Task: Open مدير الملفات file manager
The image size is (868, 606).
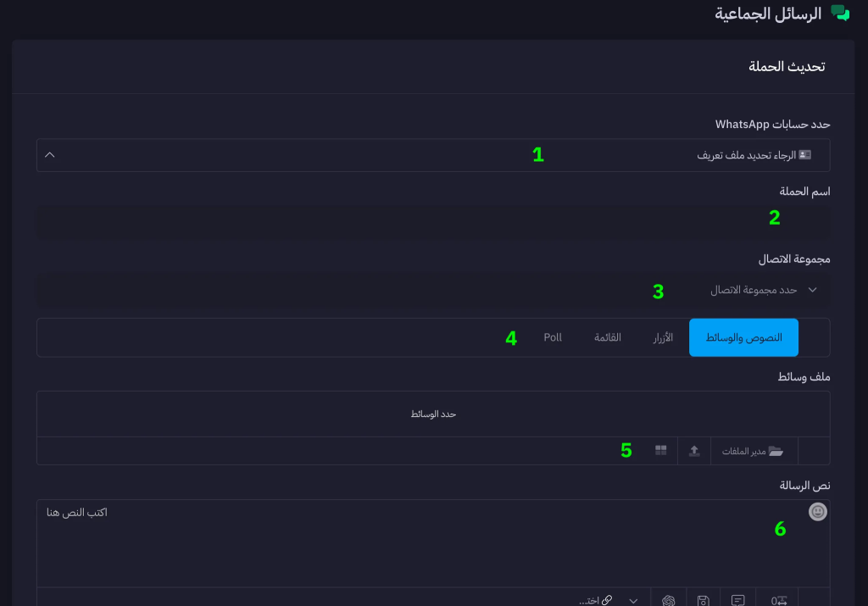Action: tap(752, 451)
